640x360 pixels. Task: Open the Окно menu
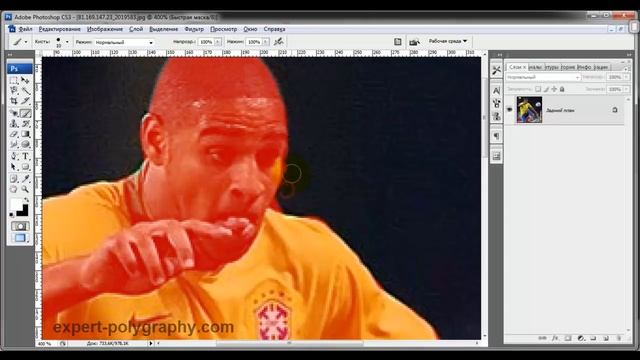click(x=250, y=29)
